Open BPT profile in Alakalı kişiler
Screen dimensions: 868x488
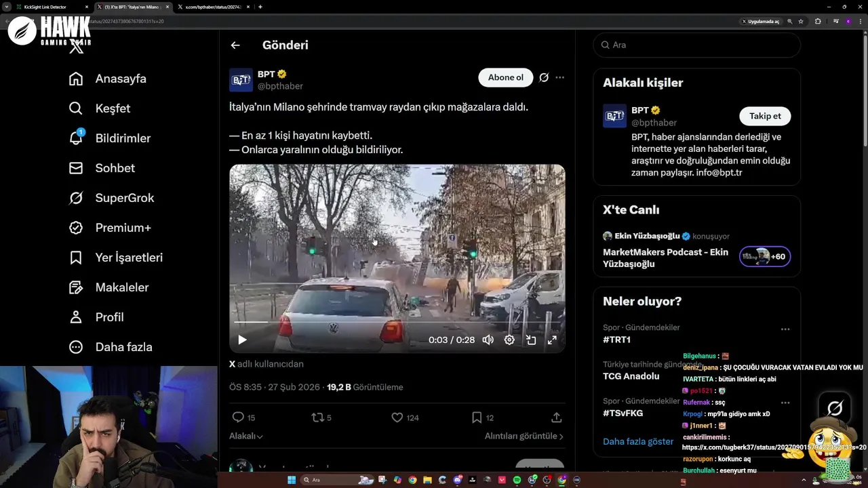[640, 110]
